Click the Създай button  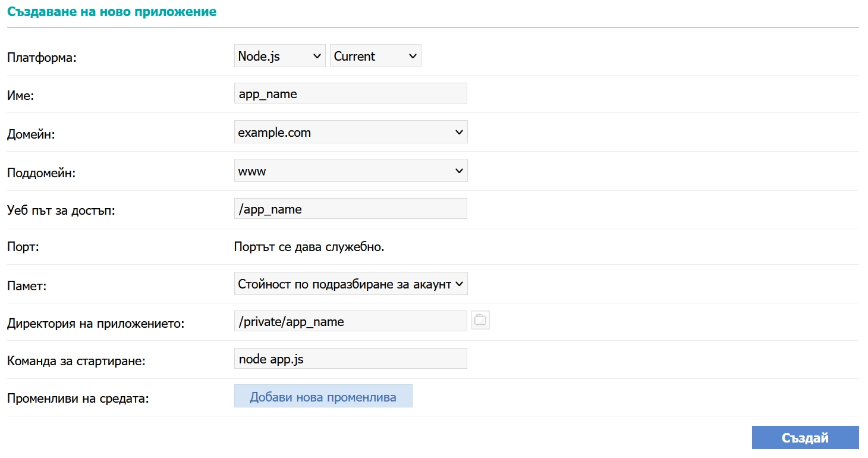(805, 438)
